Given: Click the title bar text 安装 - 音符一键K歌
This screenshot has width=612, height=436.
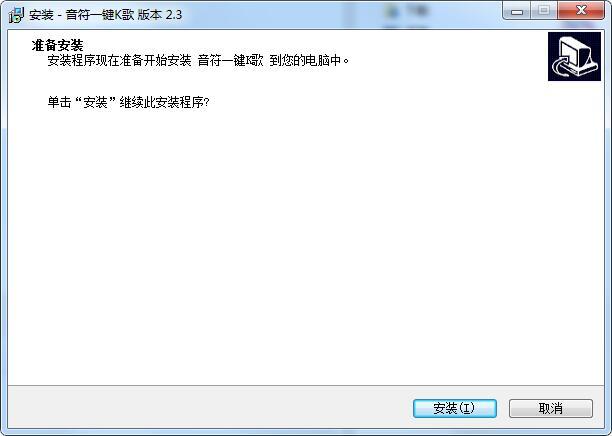Looking at the screenshot, I should [x=82, y=15].
